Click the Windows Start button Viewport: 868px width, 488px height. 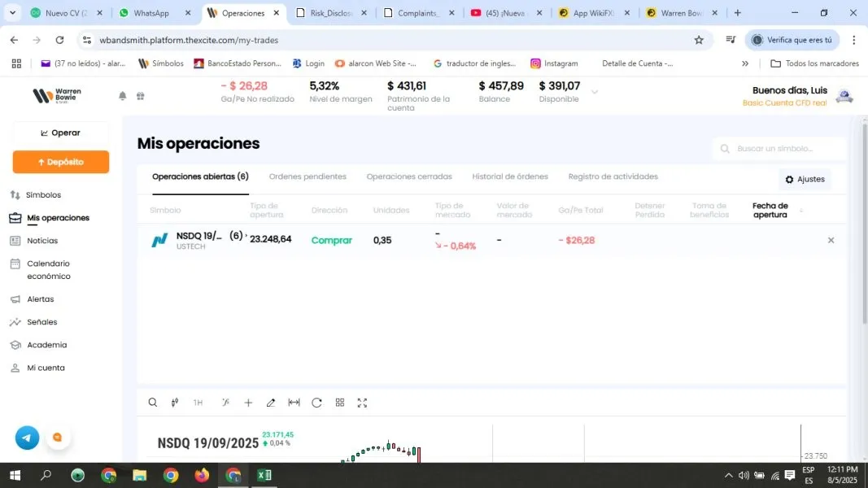coord(15,475)
